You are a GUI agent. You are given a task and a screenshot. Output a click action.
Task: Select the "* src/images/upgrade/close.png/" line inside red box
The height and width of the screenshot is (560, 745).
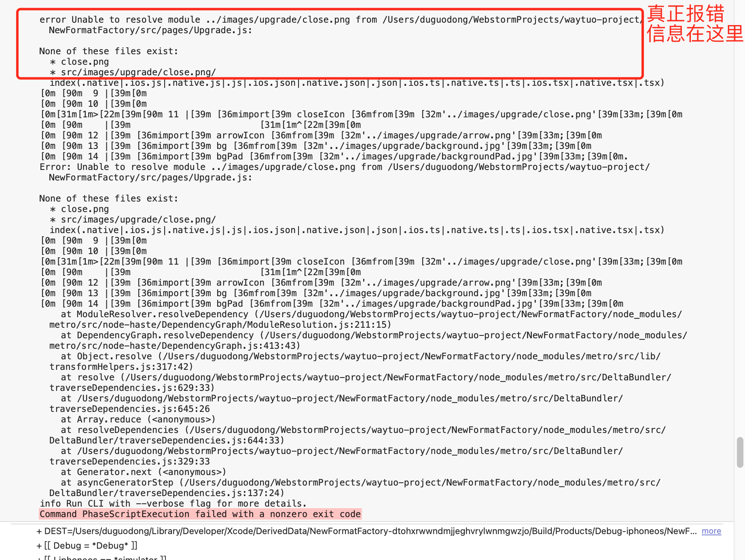pos(133,72)
